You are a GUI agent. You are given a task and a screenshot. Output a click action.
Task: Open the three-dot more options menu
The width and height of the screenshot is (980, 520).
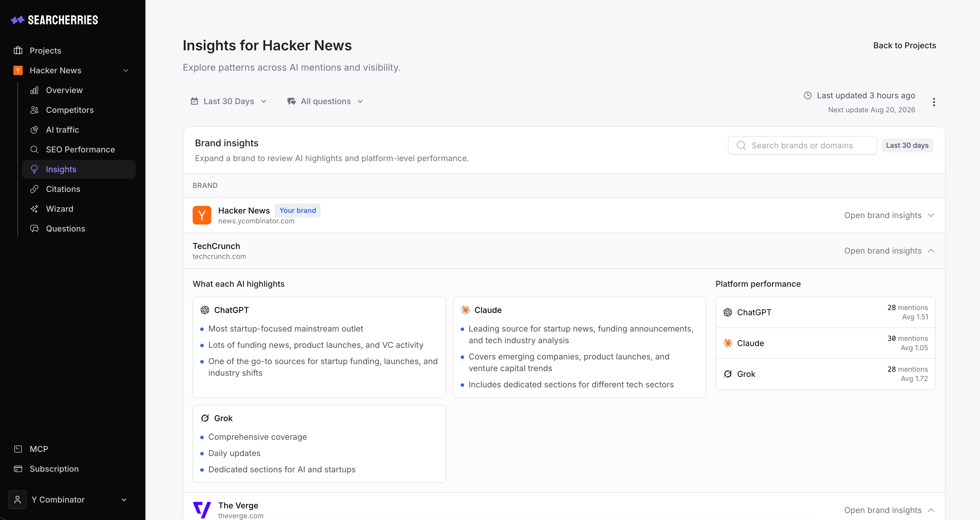coord(934,102)
